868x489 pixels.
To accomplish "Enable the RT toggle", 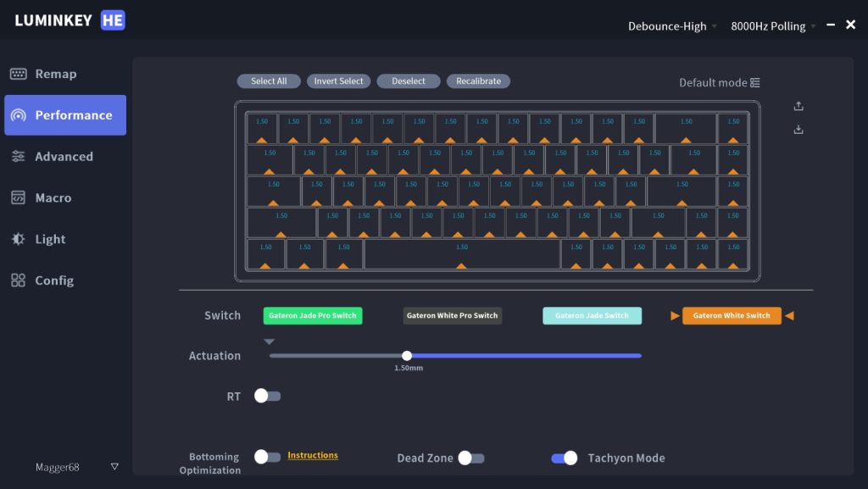I will point(267,396).
